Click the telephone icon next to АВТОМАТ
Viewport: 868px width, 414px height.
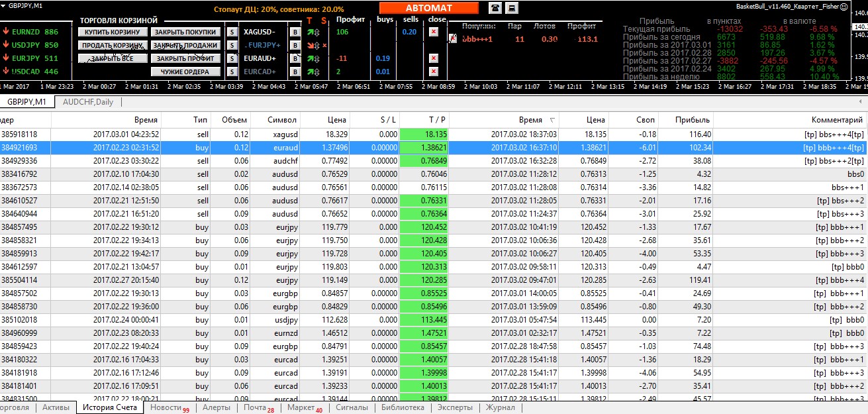(495, 8)
